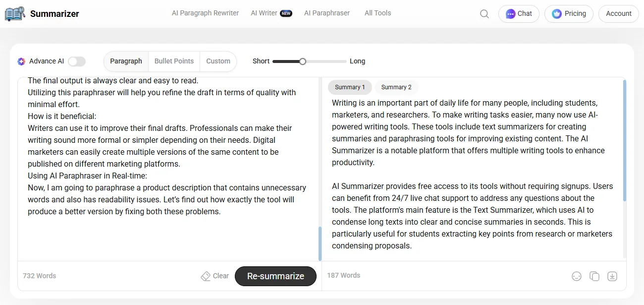Click the NEW badge next to AI Writer

pyautogui.click(x=286, y=13)
